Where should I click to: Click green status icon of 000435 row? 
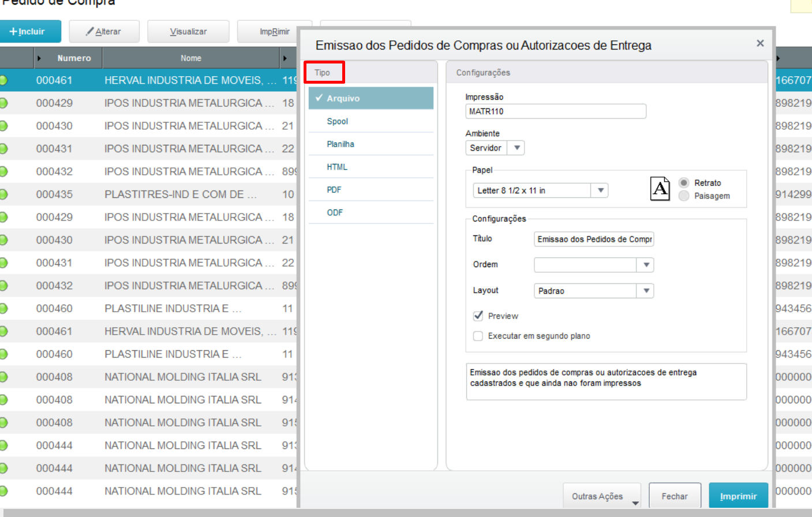3,194
